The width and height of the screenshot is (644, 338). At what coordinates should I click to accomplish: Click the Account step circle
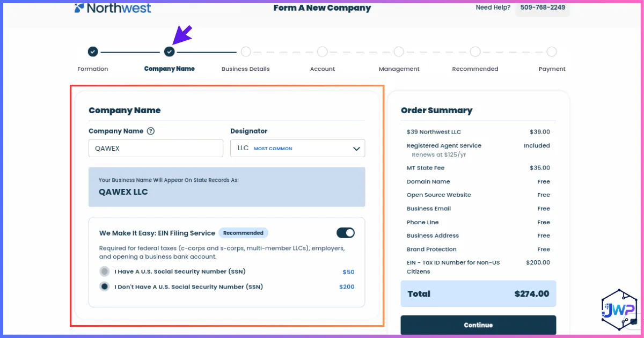coord(322,52)
